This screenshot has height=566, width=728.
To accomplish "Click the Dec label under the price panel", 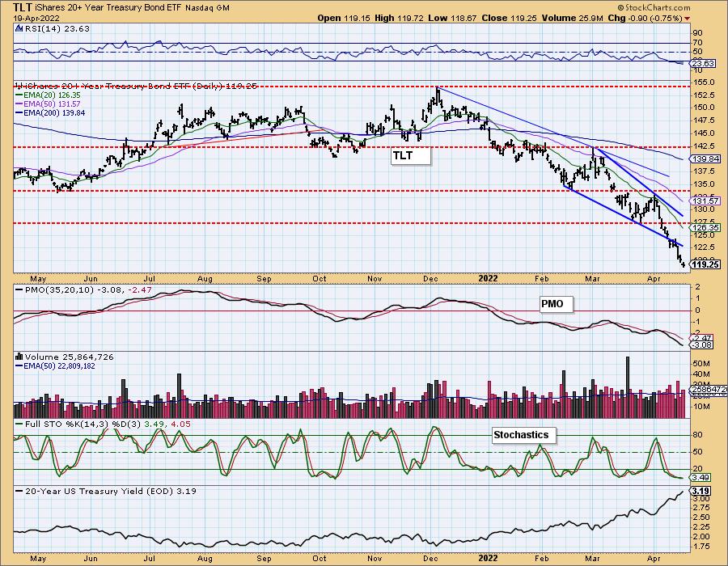I will [430, 278].
